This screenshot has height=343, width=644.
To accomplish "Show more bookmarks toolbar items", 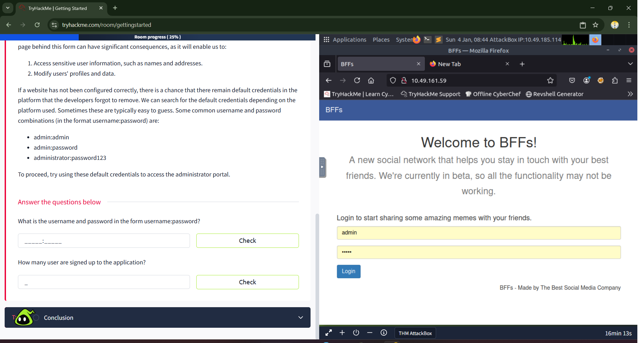I will click(x=630, y=94).
